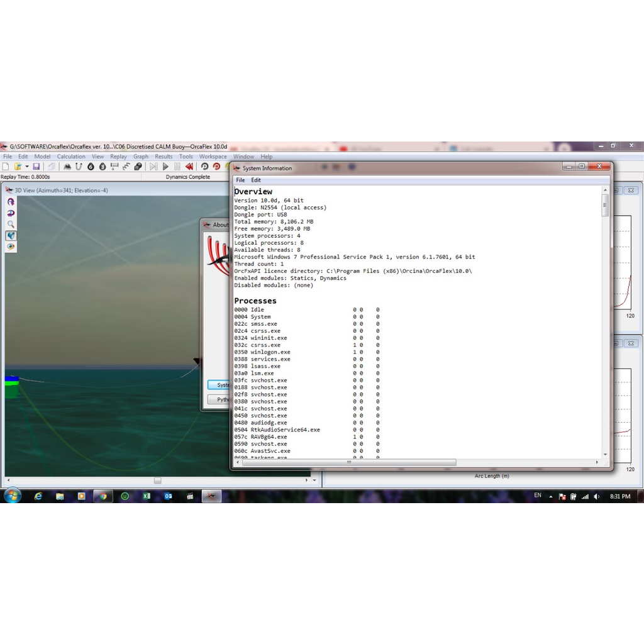The height and width of the screenshot is (644, 644).
Task: Click the EN language indicator in taskbar
Action: click(x=538, y=496)
